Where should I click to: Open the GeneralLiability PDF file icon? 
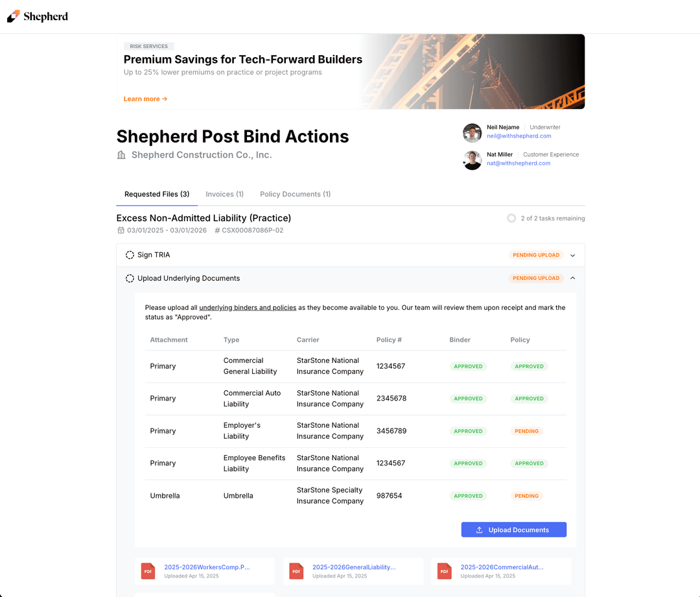pyautogui.click(x=296, y=571)
